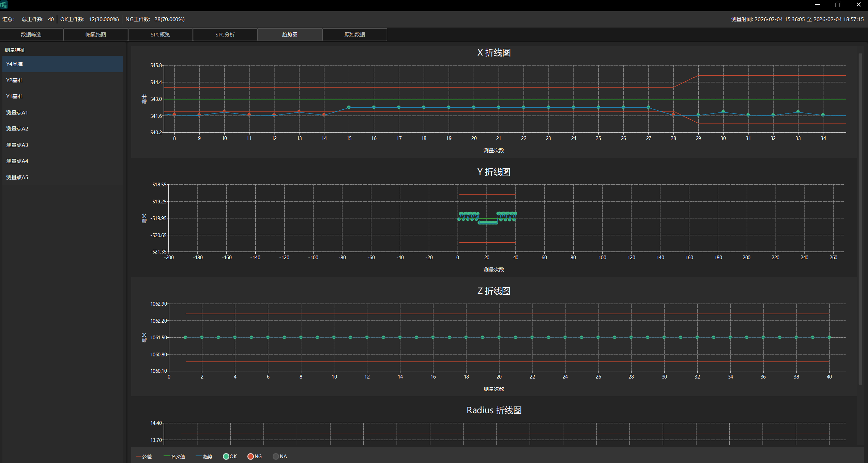The image size is (868, 463).
Task: Switch to SPC分析 tab
Action: point(225,35)
